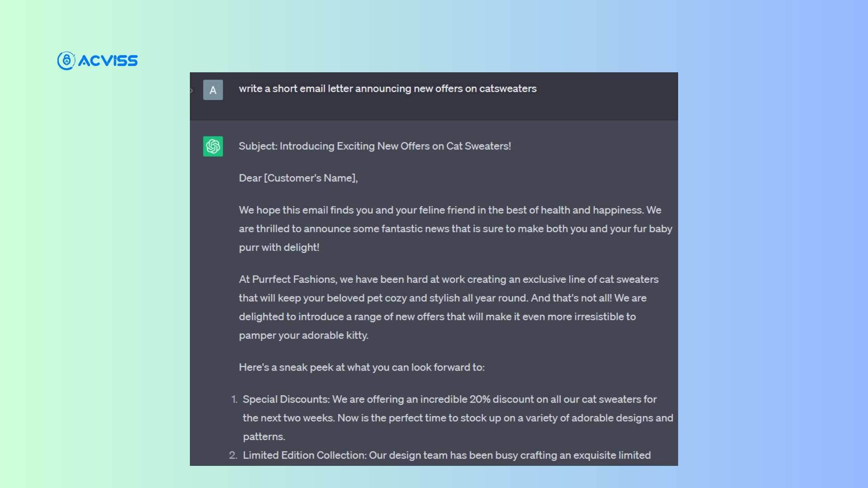This screenshot has width=868, height=488.
Task: Click the "purr with delight!" line
Action: pos(279,247)
